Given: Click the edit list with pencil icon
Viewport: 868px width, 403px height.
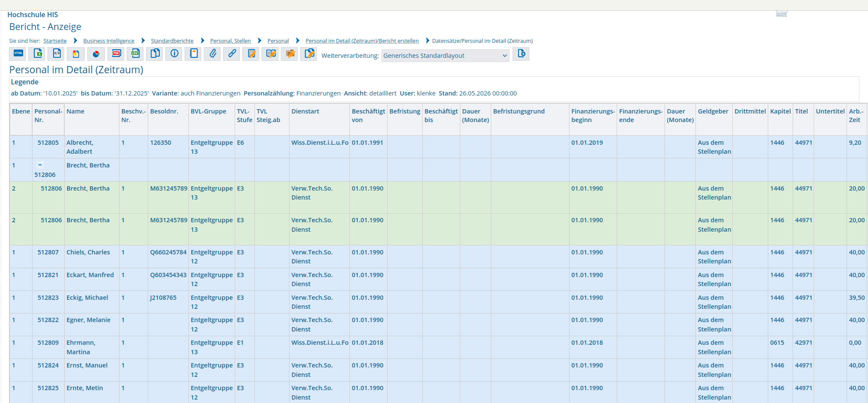Looking at the screenshot, I should tap(251, 54).
